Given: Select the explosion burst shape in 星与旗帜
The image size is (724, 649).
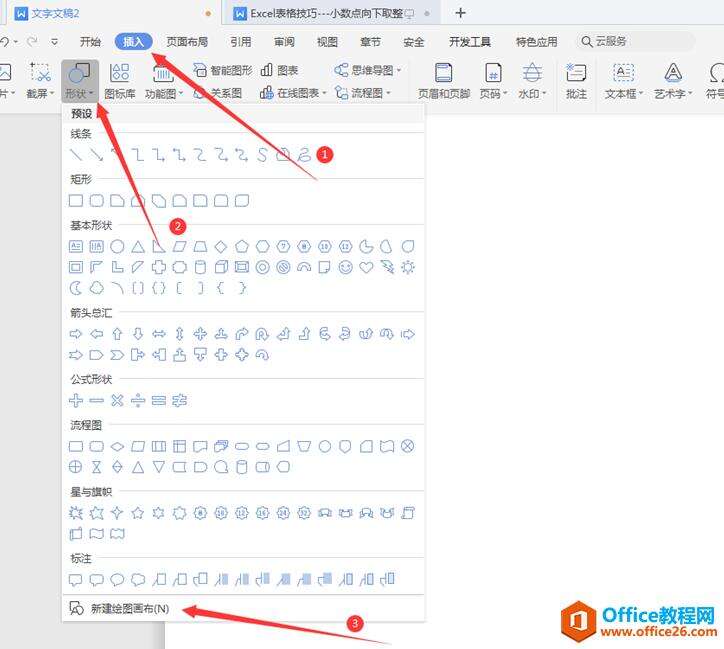Looking at the screenshot, I should click(x=76, y=513).
